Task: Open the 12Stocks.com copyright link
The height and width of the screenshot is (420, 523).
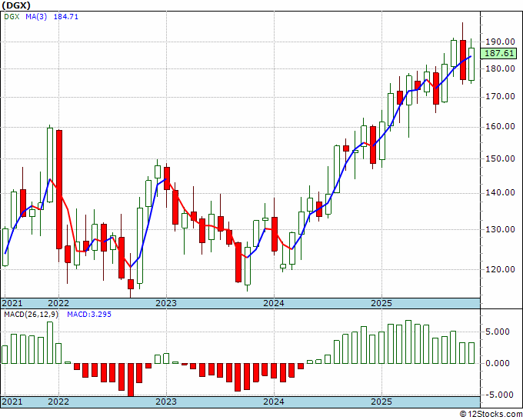Action: click(x=491, y=415)
